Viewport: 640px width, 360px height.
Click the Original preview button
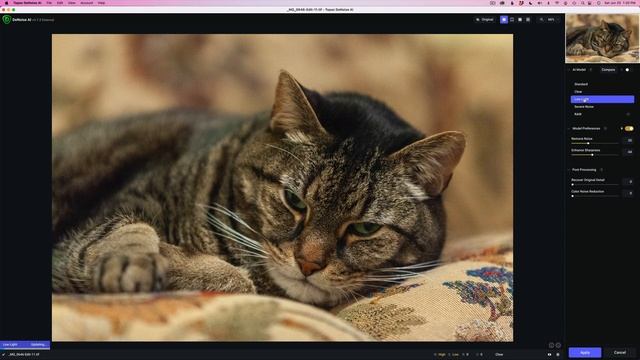click(484, 20)
